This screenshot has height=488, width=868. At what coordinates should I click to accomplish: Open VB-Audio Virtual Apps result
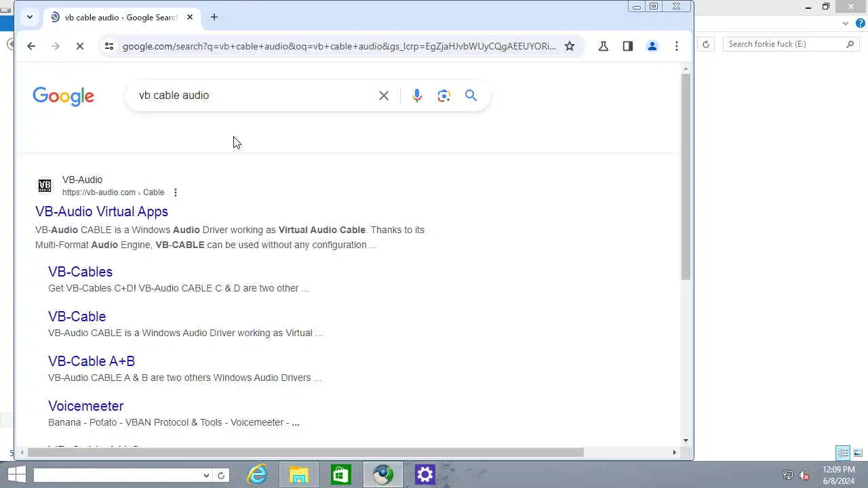coord(102,211)
